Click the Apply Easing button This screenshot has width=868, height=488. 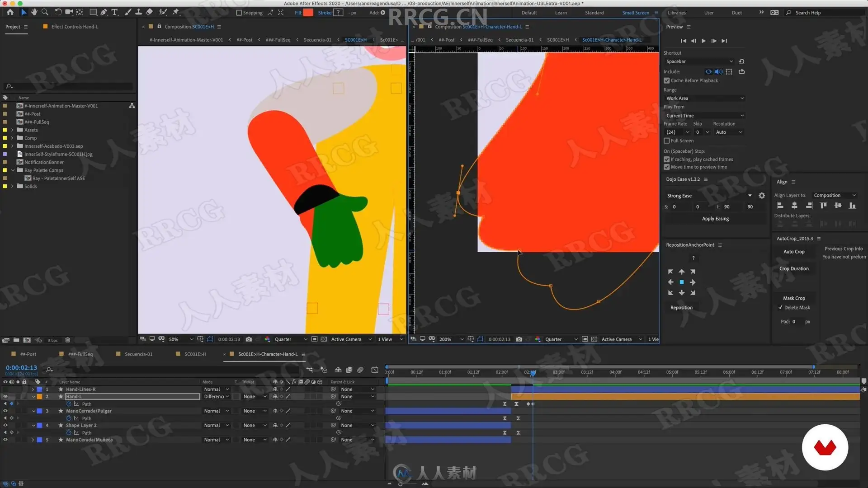pyautogui.click(x=715, y=219)
